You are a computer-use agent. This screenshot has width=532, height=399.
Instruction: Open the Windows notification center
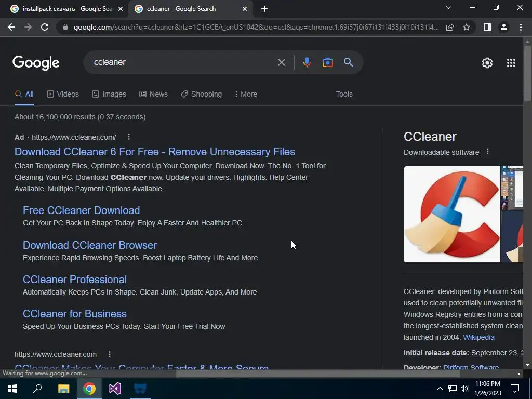515,389
